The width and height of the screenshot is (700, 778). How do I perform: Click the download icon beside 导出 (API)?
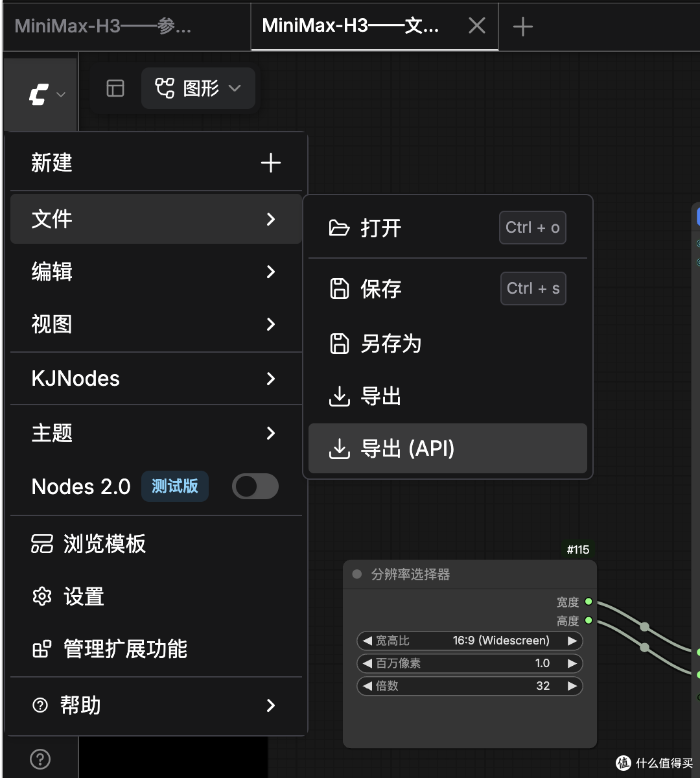click(x=340, y=449)
